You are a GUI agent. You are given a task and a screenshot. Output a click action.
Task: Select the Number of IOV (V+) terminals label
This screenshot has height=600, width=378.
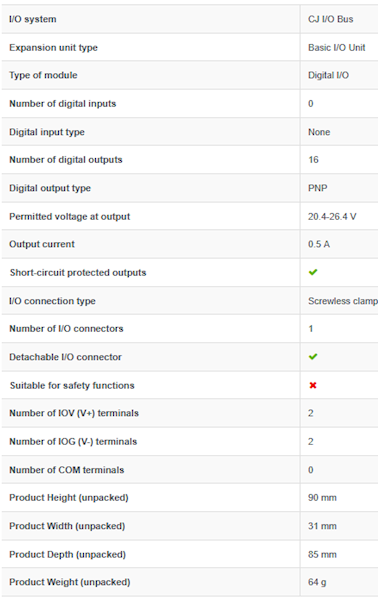[74, 413]
